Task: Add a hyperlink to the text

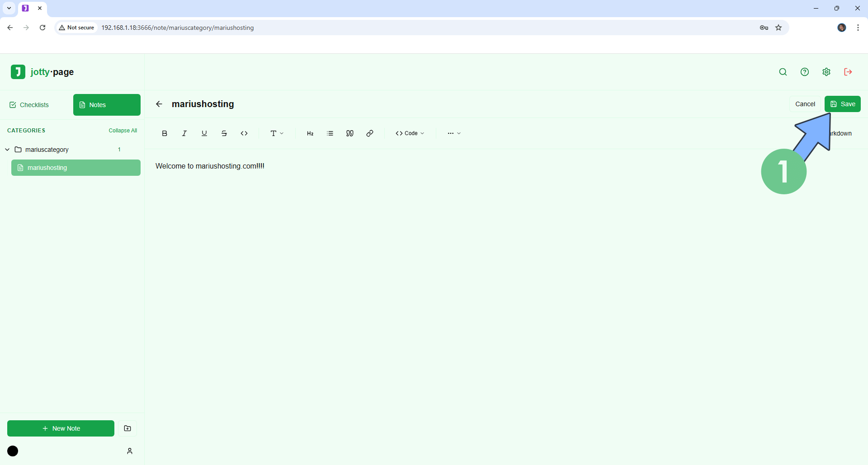Action: (370, 133)
